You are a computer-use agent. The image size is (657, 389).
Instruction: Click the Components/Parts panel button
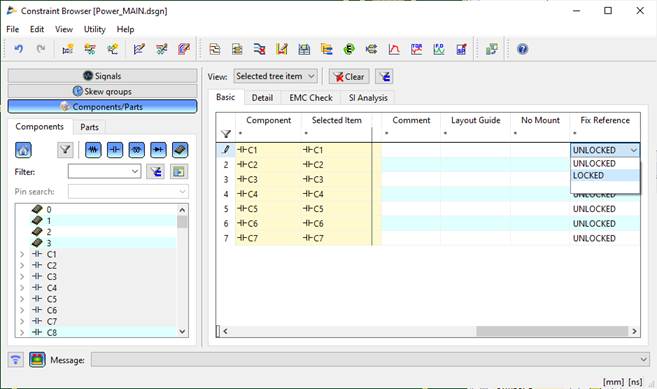pos(102,106)
